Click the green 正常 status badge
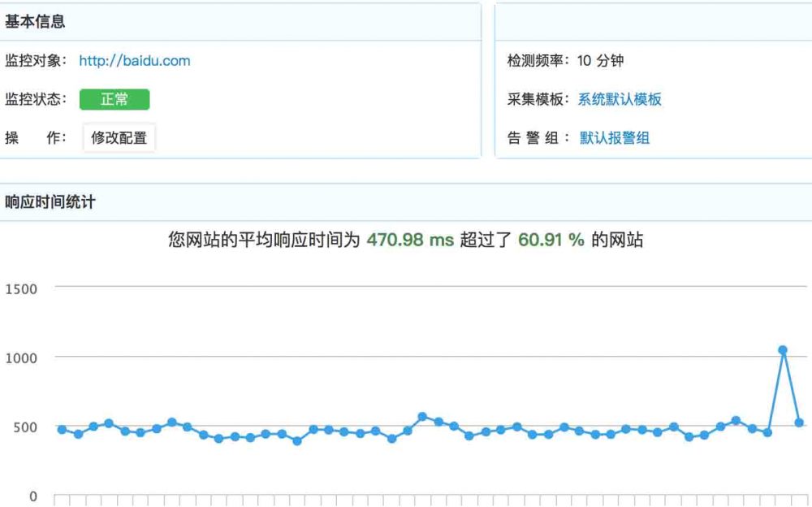This screenshot has width=812, height=507. click(x=114, y=99)
